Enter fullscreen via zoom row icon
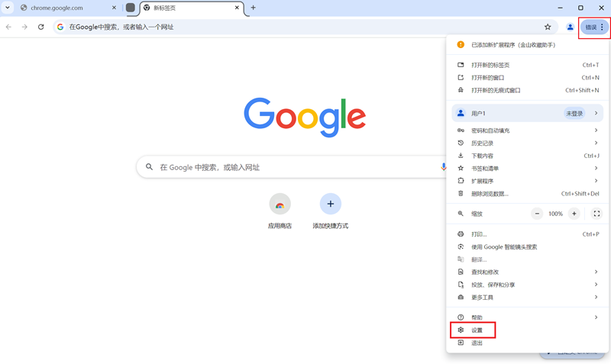Screen dimensions: 611x364 point(596,214)
